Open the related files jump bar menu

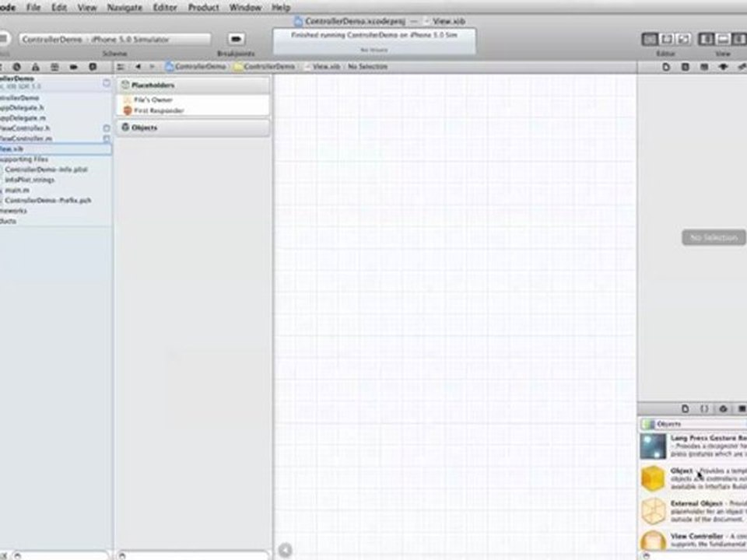click(121, 67)
